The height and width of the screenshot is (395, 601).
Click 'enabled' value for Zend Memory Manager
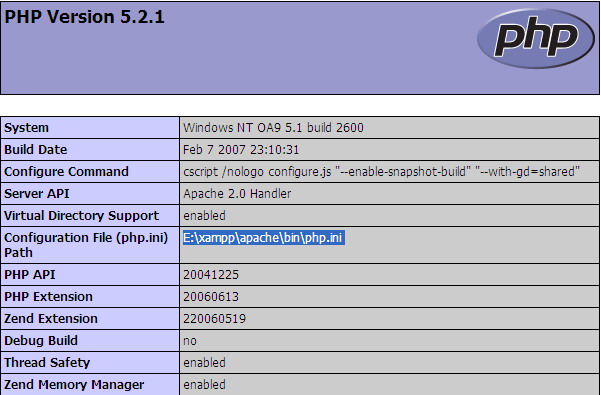[x=204, y=384]
